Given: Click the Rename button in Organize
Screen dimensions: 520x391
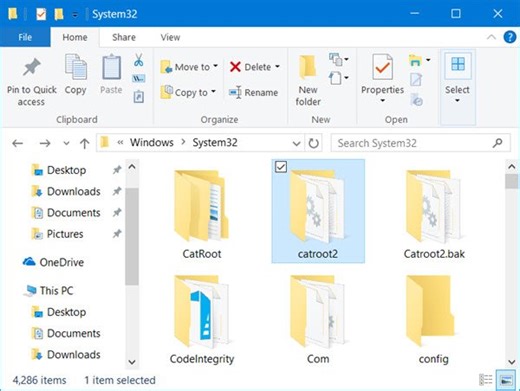Looking at the screenshot, I should click(x=253, y=92).
